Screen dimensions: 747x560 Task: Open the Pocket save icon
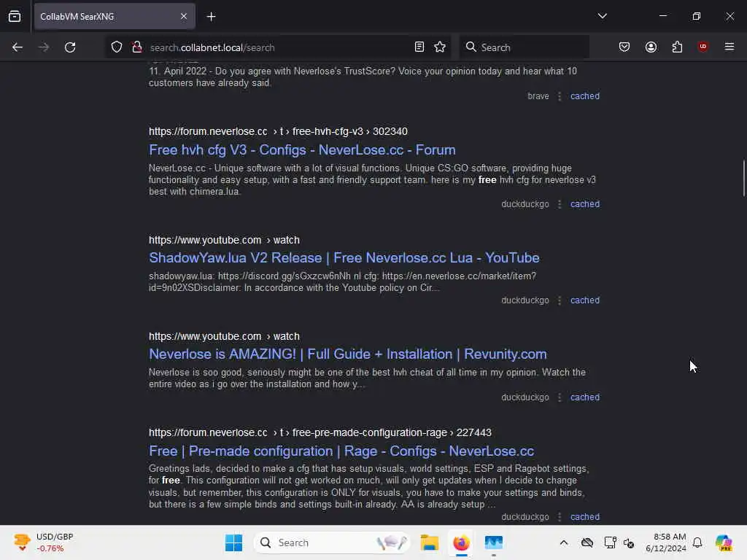(624, 47)
